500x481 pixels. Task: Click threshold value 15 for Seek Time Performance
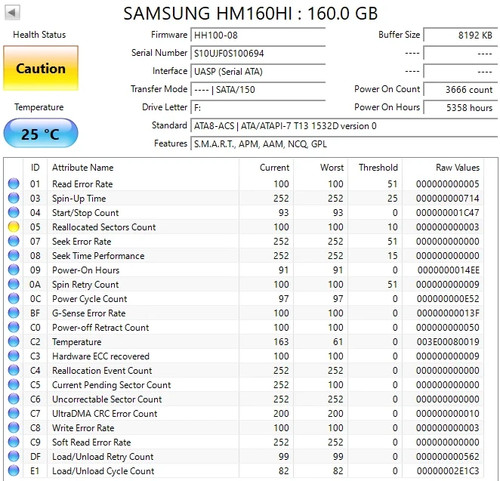(392, 256)
